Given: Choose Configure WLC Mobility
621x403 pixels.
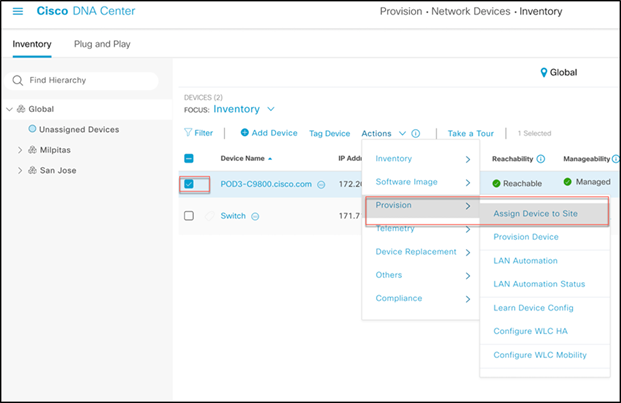Looking at the screenshot, I should (x=540, y=355).
